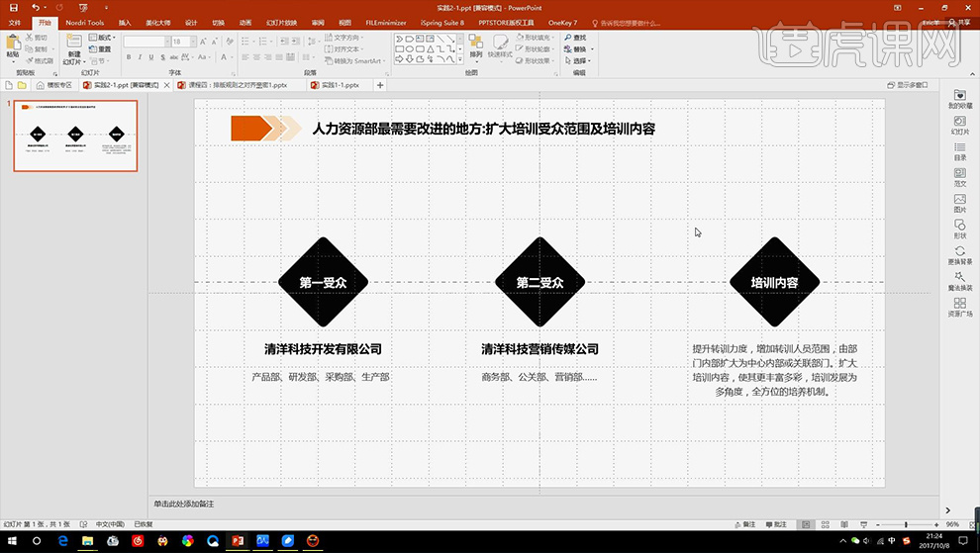980x553 pixels.
Task: Click the 共享 (Share) button
Action: [959, 22]
